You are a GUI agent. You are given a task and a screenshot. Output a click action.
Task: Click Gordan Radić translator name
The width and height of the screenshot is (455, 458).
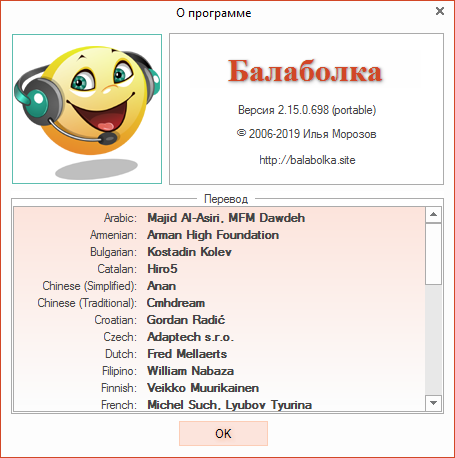(186, 320)
